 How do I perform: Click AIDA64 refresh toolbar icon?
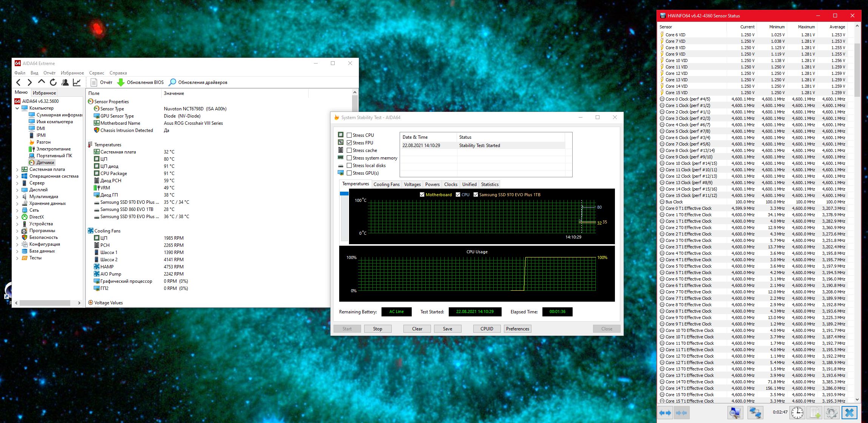(53, 82)
